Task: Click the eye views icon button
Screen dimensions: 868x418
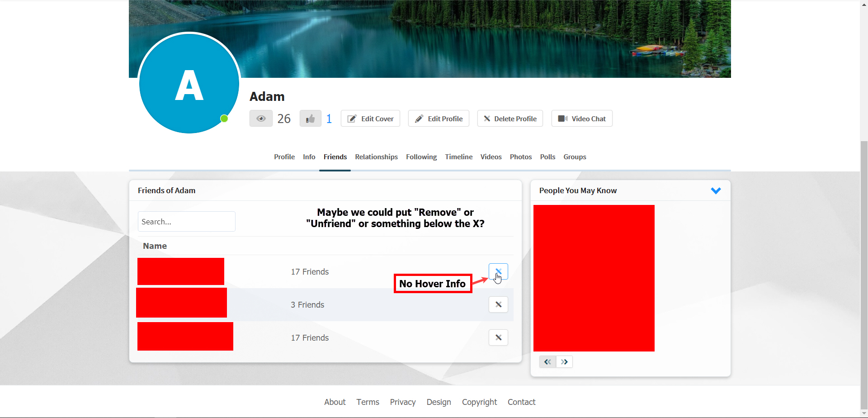Action: click(261, 119)
